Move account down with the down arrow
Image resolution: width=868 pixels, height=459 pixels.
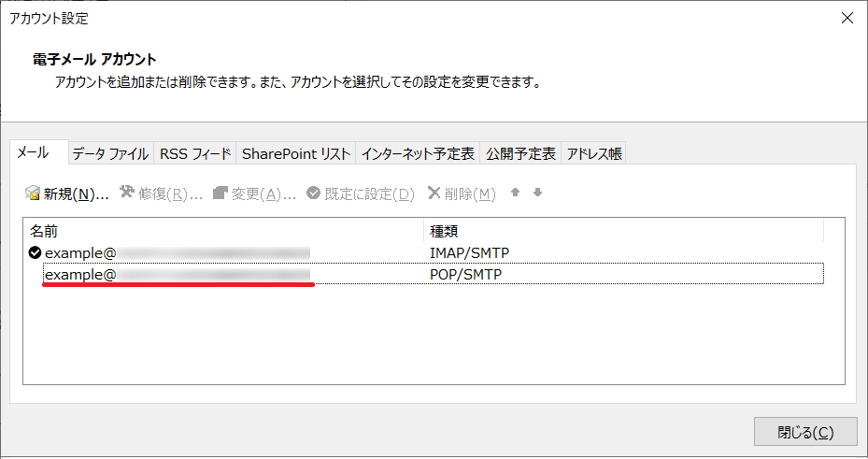[537, 194]
